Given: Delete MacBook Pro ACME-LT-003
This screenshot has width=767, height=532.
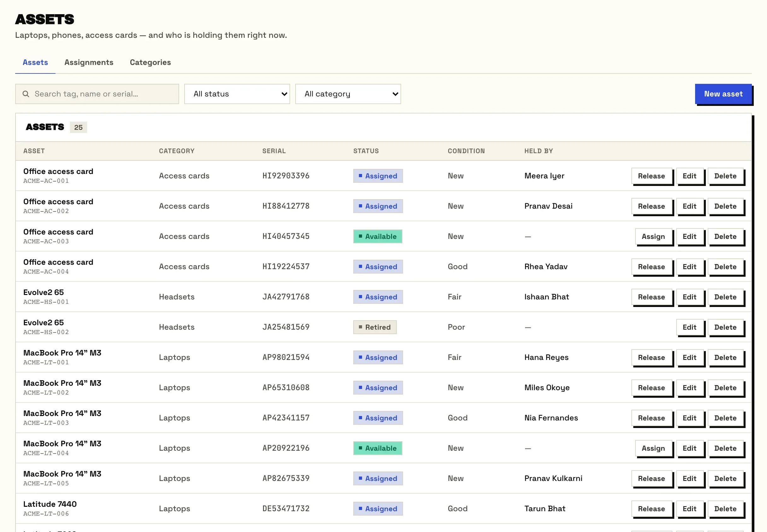Looking at the screenshot, I should click(x=725, y=418).
